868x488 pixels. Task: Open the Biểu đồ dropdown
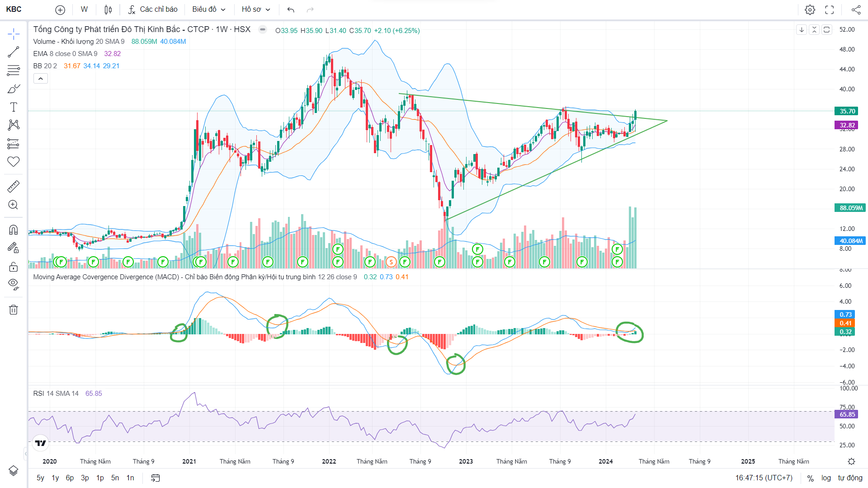pyautogui.click(x=208, y=9)
